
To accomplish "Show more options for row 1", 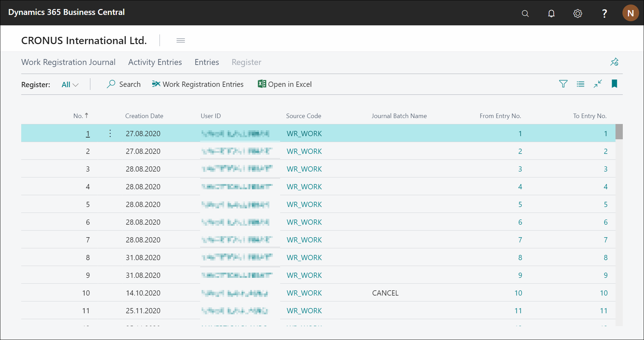I will click(110, 133).
